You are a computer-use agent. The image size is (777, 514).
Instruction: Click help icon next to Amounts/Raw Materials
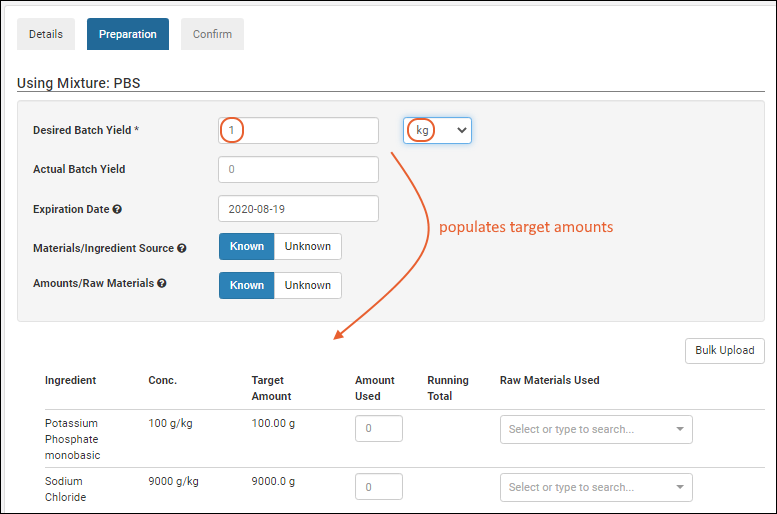pyautogui.click(x=162, y=284)
